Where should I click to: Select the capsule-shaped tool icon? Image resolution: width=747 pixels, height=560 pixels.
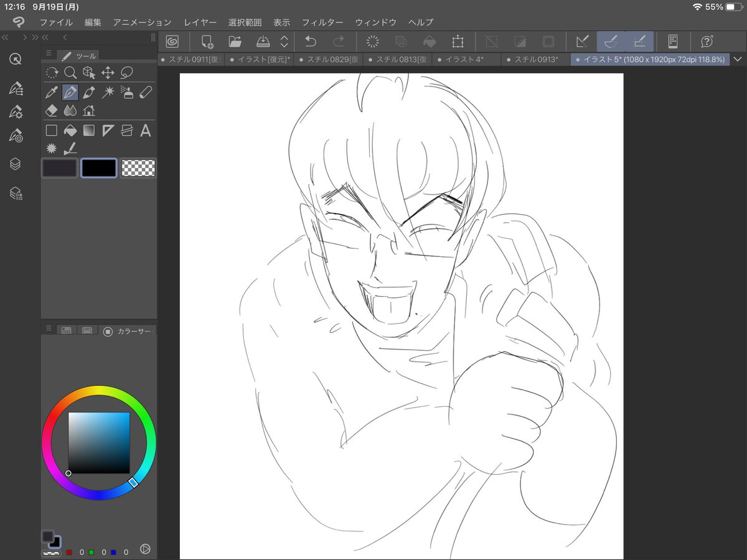146,93
